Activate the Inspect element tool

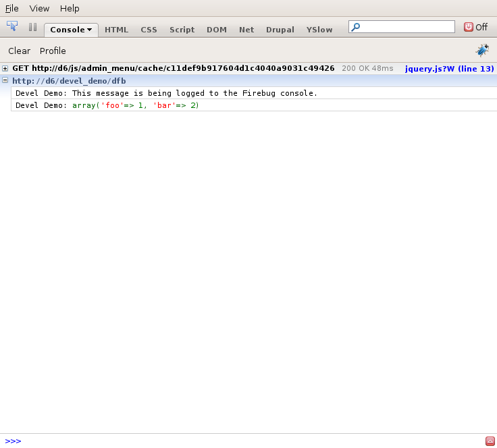[x=12, y=27]
